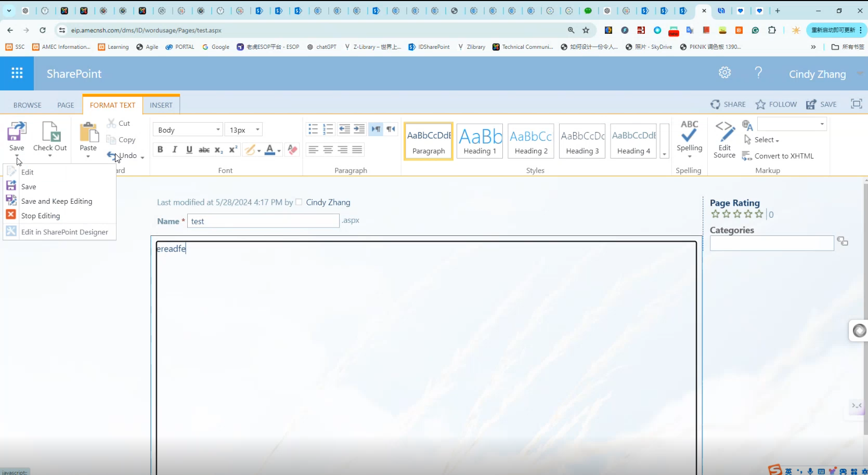868x475 pixels.
Task: Toggle underline formatting
Action: 189,150
